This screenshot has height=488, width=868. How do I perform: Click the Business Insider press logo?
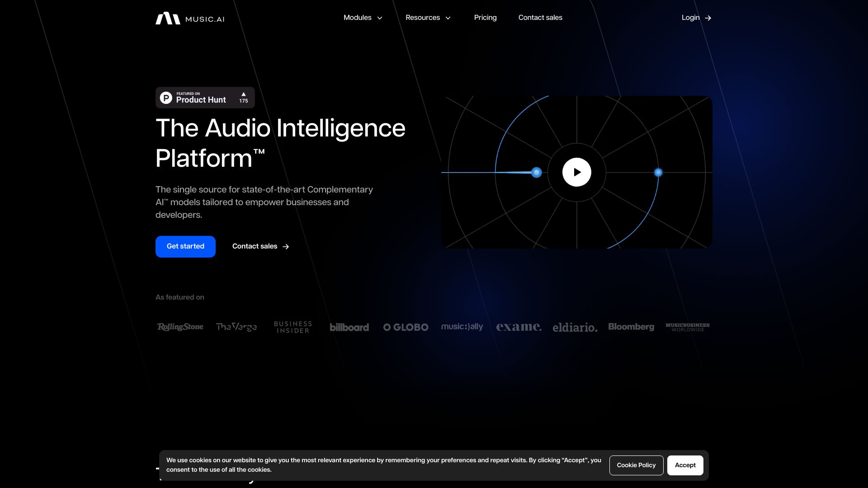292,327
